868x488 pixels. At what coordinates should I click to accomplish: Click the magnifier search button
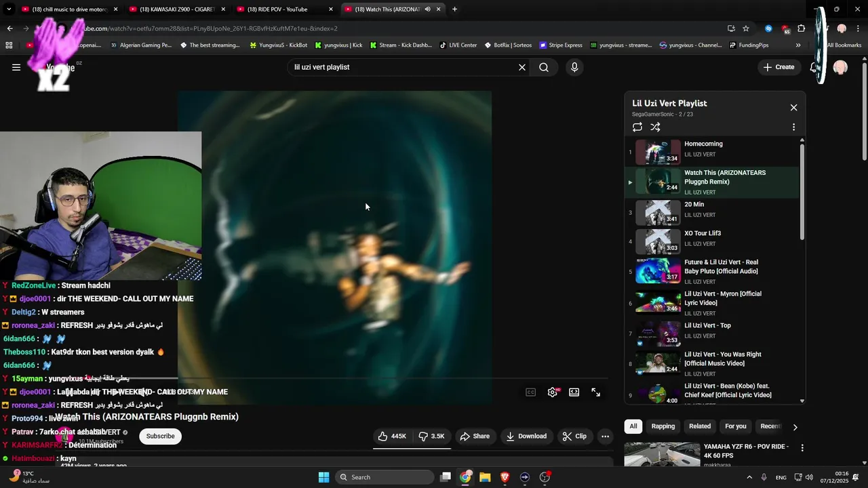[x=544, y=67]
